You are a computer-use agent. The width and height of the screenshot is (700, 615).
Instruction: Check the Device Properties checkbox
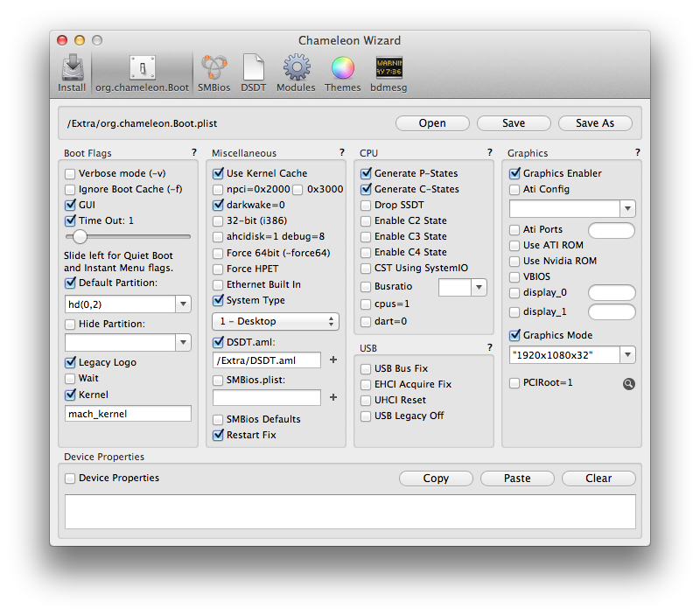coord(70,479)
